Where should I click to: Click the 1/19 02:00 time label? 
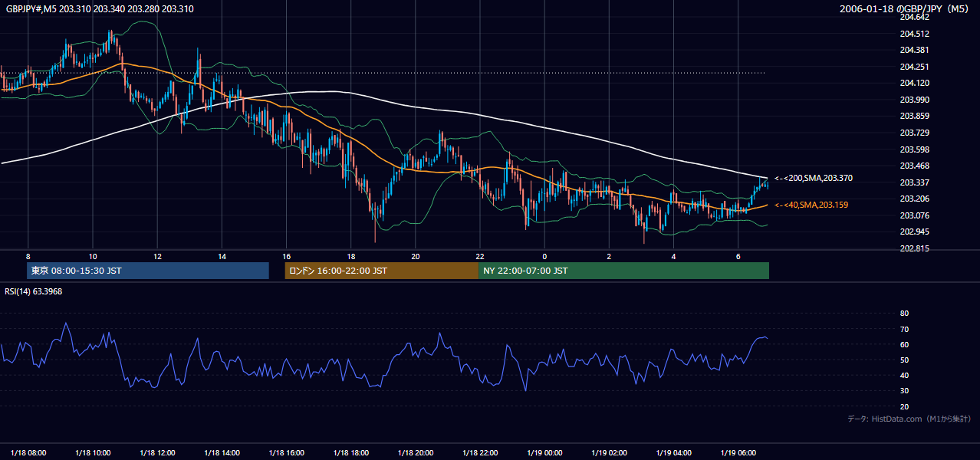pyautogui.click(x=609, y=452)
